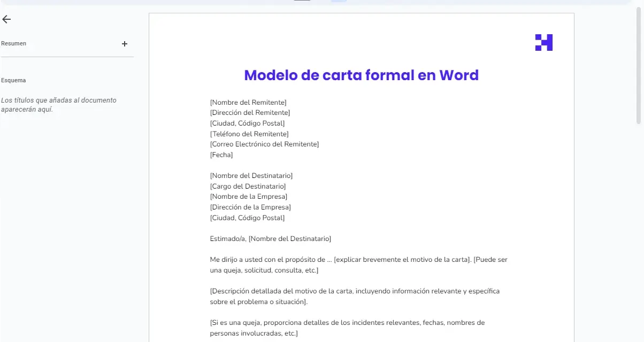The image size is (644, 342).
Task: Click the vertical scrollbar thumb
Action: click(x=639, y=67)
